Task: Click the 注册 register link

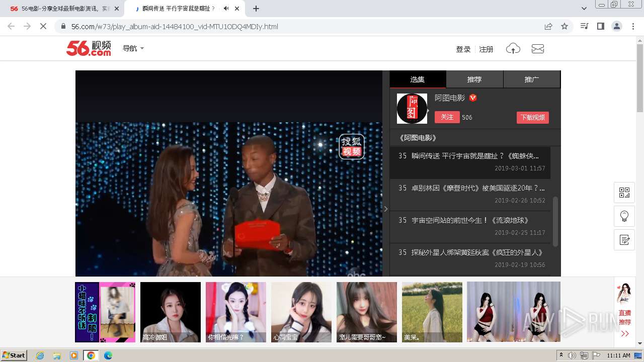Action: tap(486, 49)
